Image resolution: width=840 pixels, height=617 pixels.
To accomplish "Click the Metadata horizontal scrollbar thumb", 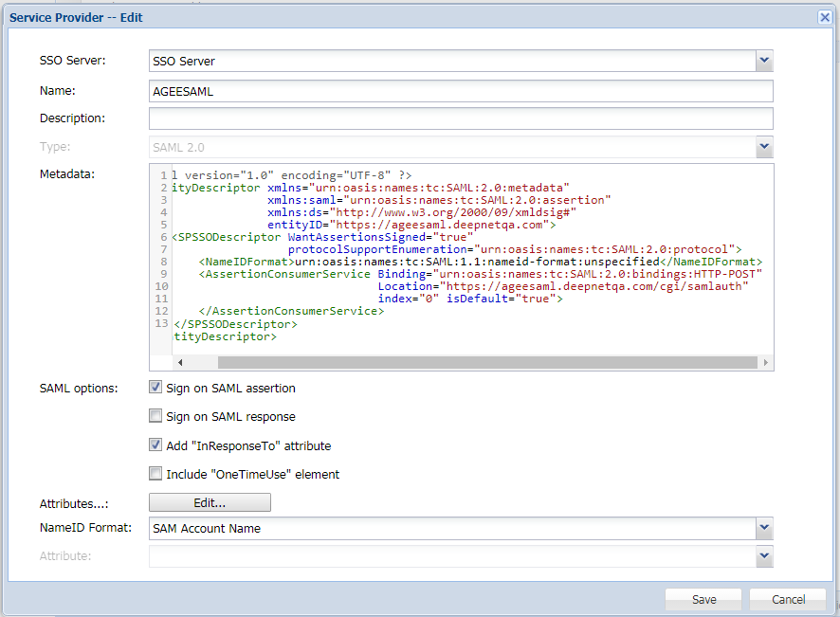I will [x=487, y=362].
